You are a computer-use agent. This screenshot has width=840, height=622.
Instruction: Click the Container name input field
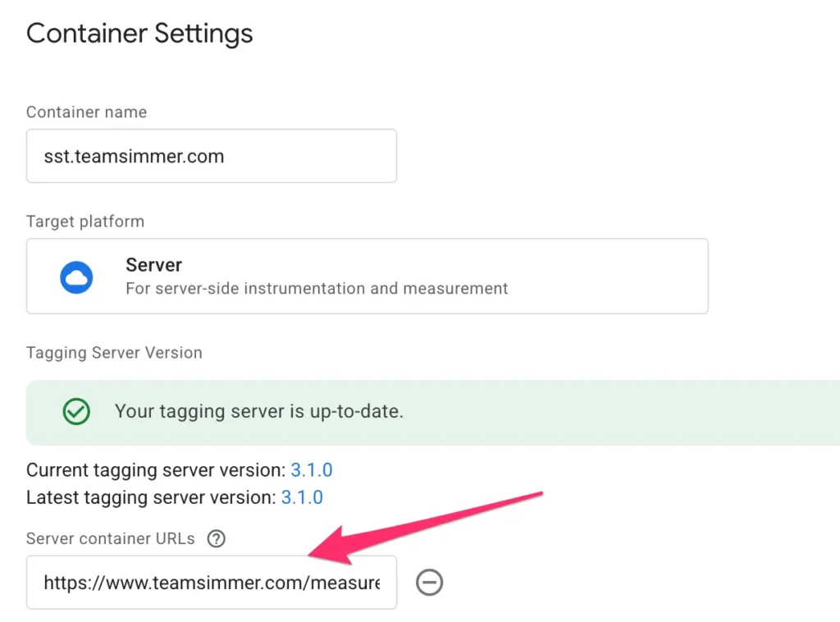pyautogui.click(x=212, y=156)
